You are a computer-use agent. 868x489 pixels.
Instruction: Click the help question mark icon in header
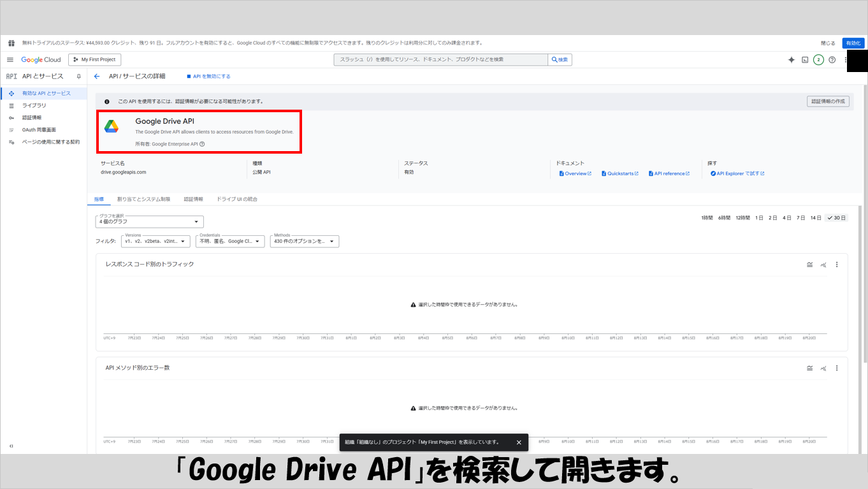click(832, 59)
